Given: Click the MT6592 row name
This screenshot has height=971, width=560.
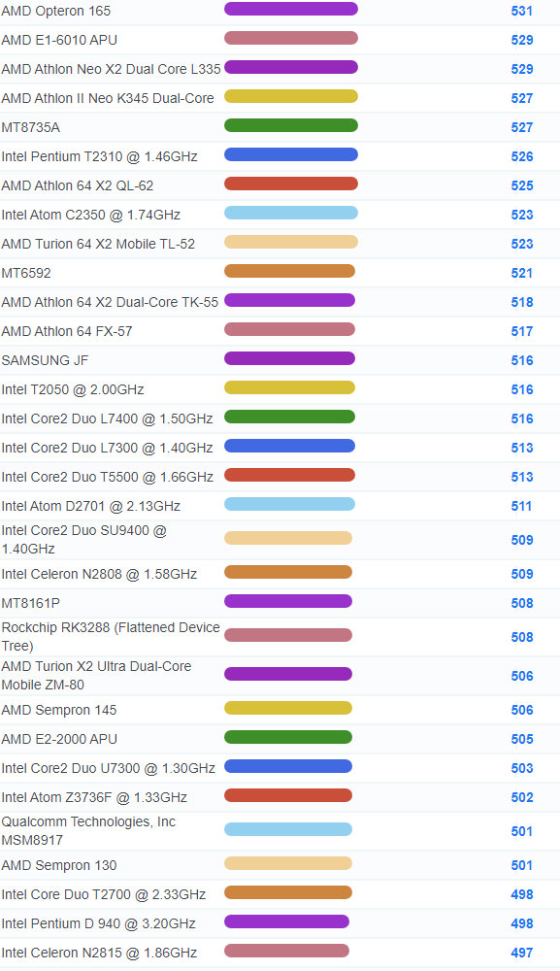Looking at the screenshot, I should click(26, 273).
